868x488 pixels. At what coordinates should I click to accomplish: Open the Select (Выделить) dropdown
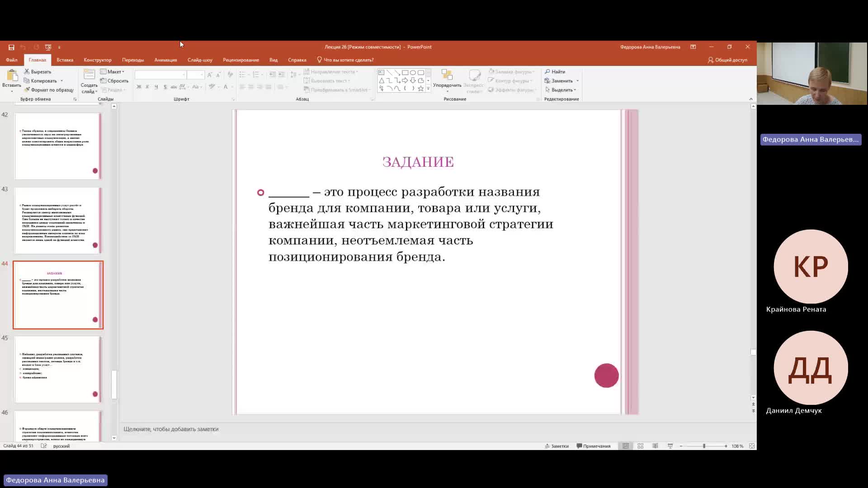561,90
